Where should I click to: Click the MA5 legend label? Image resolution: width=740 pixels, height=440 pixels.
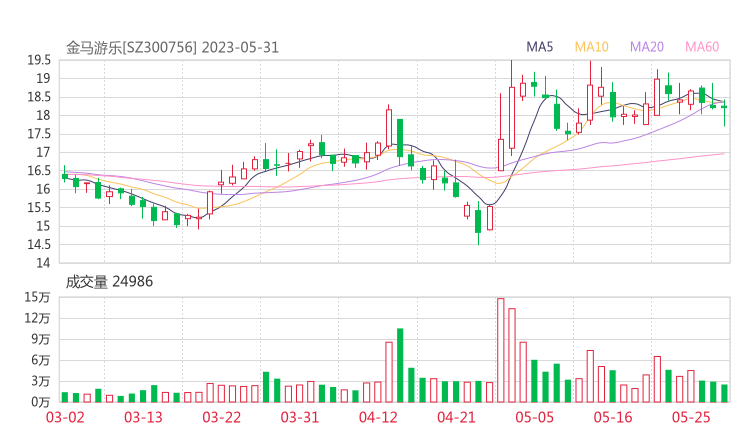click(x=540, y=47)
